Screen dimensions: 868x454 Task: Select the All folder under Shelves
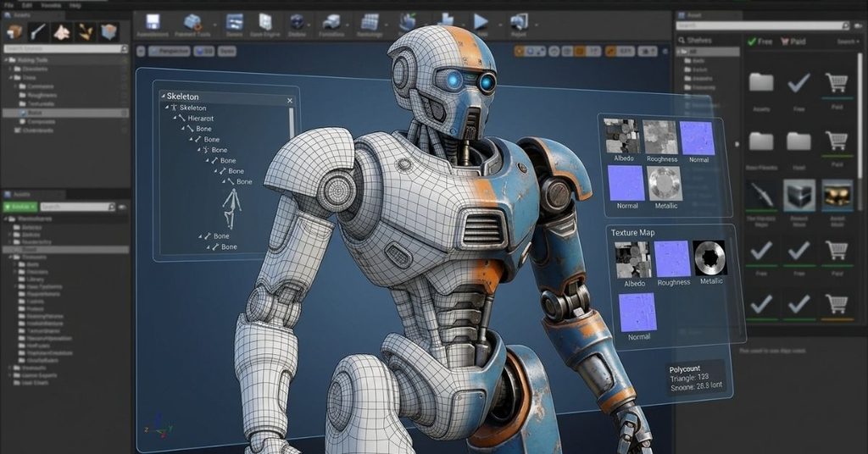[x=709, y=52]
